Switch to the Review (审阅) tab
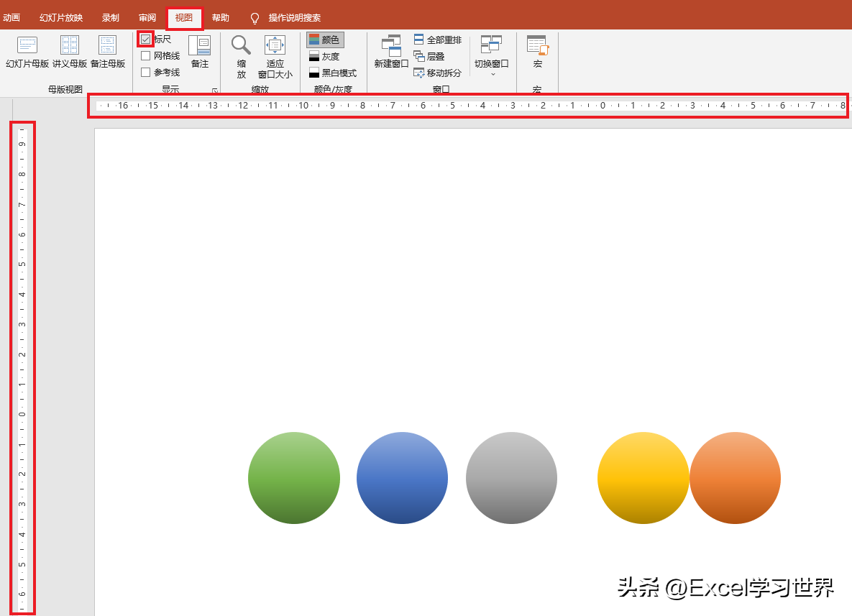Viewport: 852px width, 616px height. [x=147, y=18]
